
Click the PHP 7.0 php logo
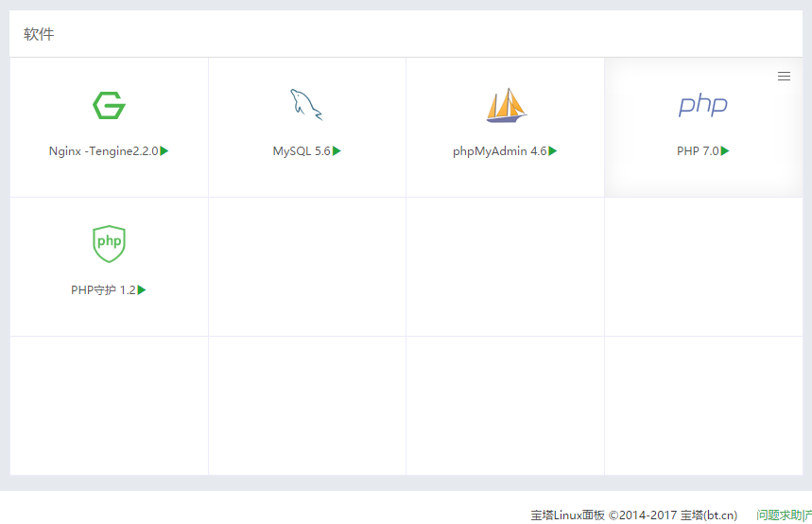702,105
